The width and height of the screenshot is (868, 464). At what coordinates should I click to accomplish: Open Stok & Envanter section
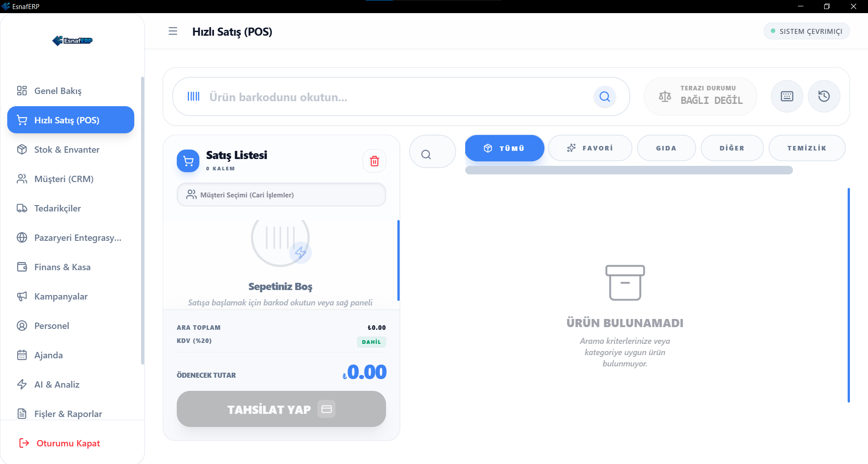click(71, 150)
